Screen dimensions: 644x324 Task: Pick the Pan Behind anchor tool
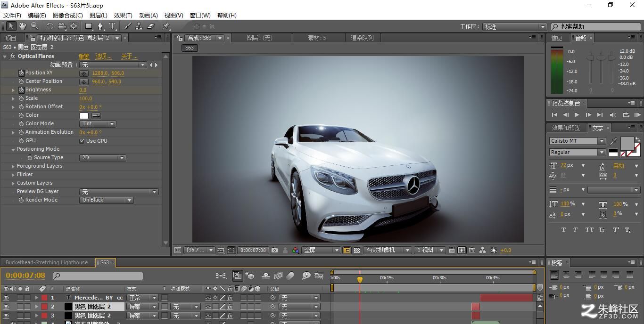(74, 26)
